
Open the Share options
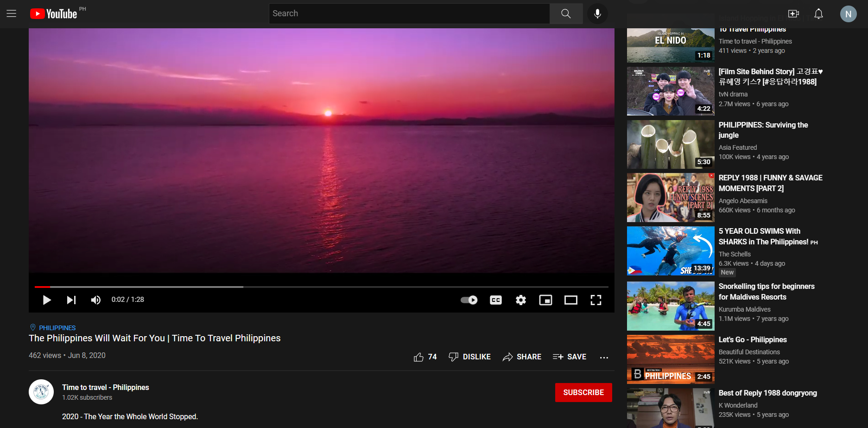(x=522, y=357)
